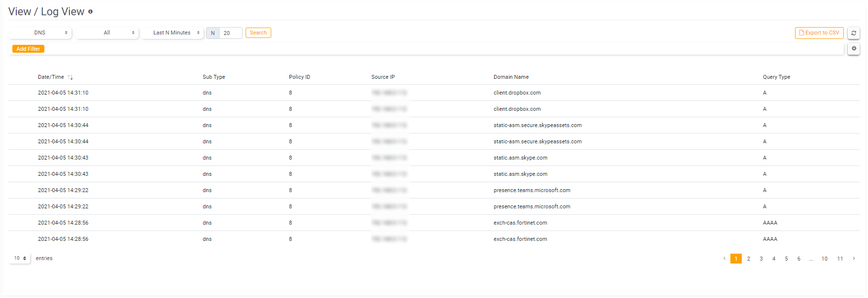Select the first client.dropbox.com log row
Screen dimensions: 868x298
tap(434, 93)
